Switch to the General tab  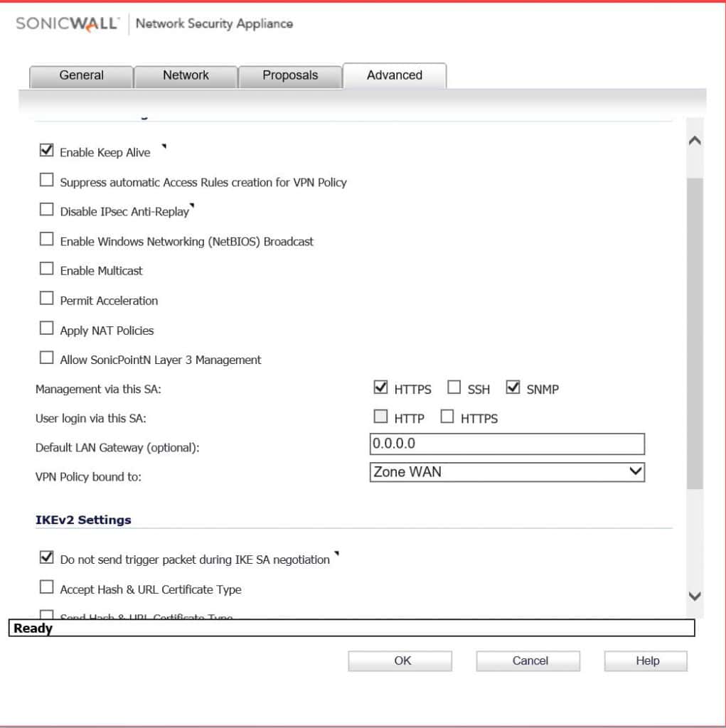point(81,75)
